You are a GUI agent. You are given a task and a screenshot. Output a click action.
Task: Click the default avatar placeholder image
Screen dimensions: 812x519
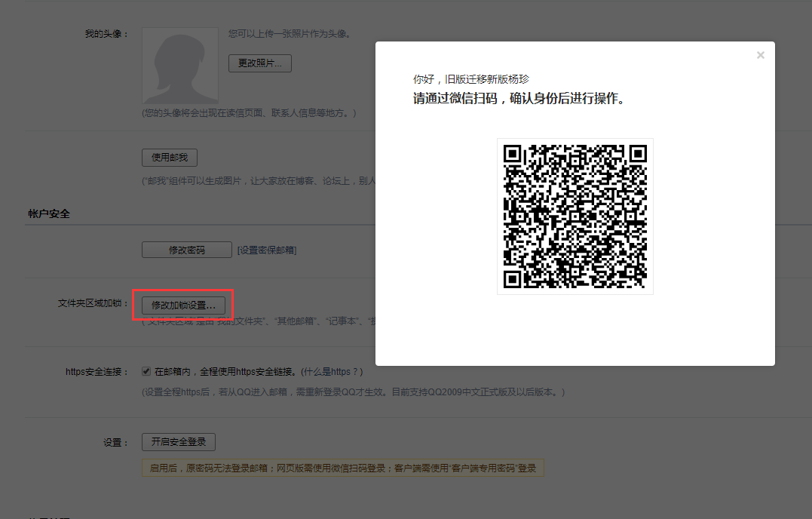click(180, 66)
